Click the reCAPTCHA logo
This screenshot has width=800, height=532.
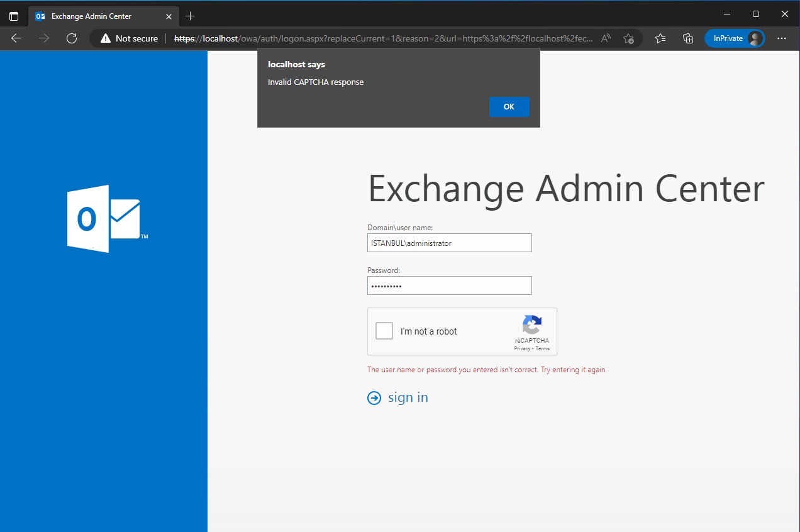click(531, 325)
